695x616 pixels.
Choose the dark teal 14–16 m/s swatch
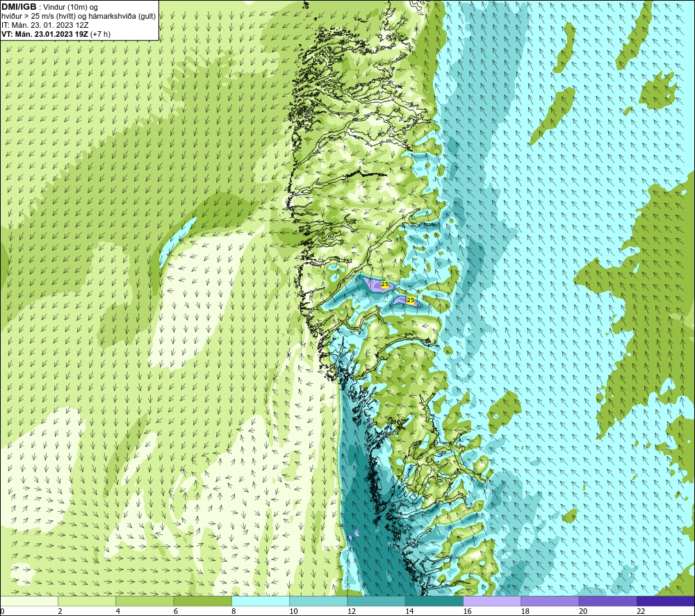pos(434,601)
